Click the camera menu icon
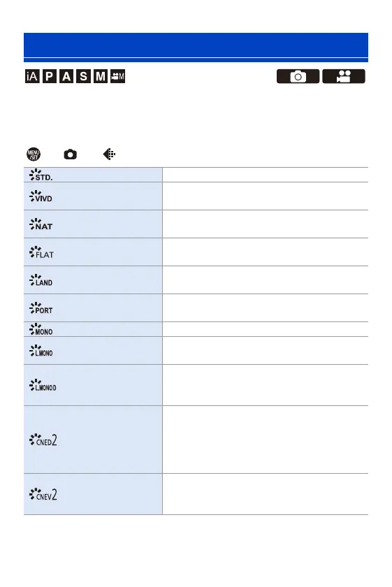Viewport: 392px width, 587px height. pyautogui.click(x=71, y=154)
